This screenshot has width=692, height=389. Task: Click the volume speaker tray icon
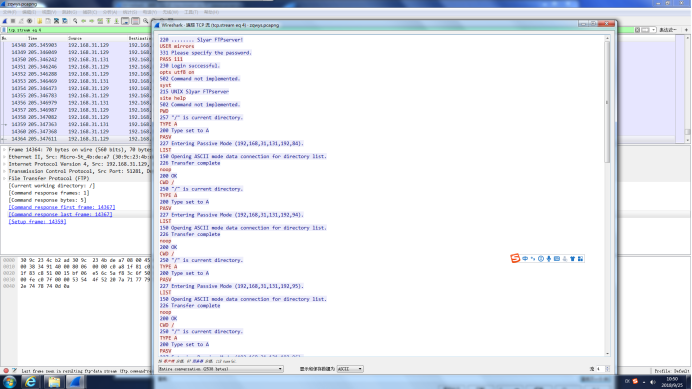(x=653, y=382)
